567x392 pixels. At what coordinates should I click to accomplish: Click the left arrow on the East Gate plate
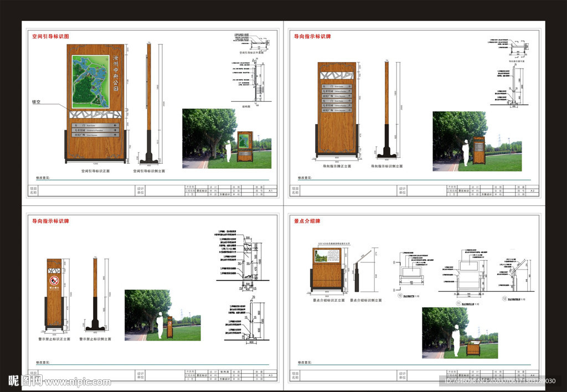pyautogui.click(x=116, y=126)
